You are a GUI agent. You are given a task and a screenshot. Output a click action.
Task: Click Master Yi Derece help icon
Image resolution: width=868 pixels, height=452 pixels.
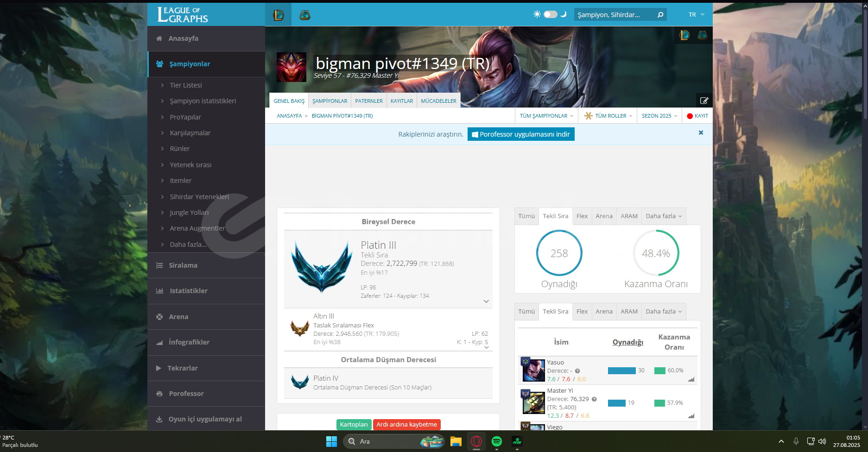[594, 399]
